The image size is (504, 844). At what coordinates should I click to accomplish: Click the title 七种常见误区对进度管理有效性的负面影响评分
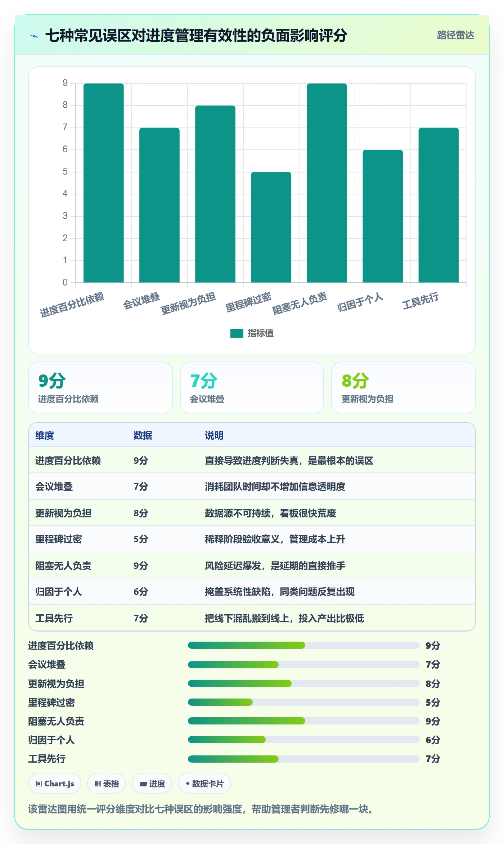pyautogui.click(x=196, y=36)
